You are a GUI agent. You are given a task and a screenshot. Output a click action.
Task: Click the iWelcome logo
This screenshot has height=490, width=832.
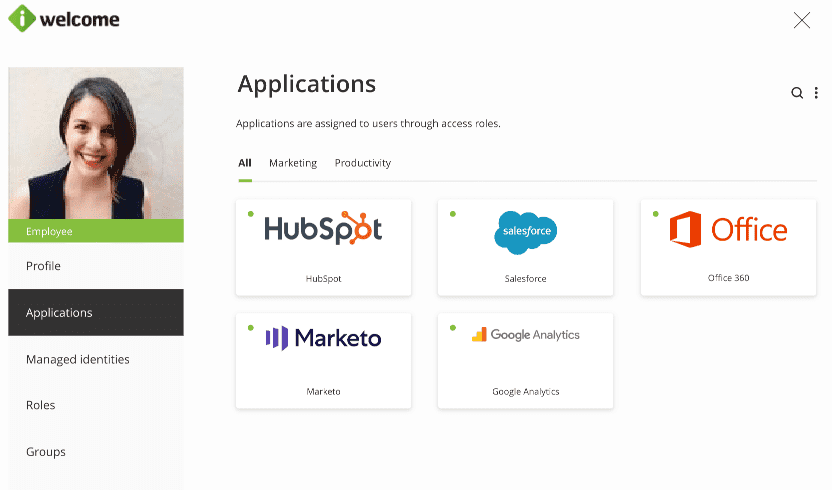[64, 19]
